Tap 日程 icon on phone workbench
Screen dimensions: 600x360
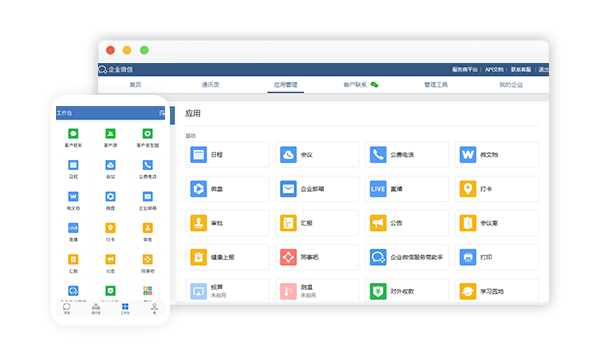[x=73, y=165]
